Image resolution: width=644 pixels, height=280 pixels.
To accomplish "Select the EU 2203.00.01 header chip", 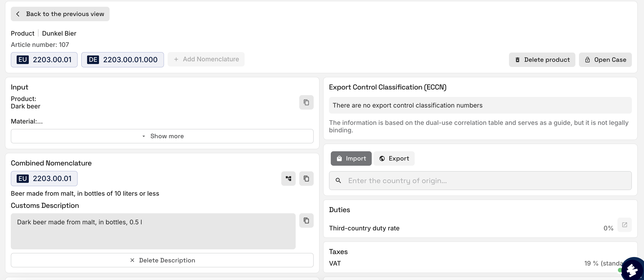I will click(44, 60).
